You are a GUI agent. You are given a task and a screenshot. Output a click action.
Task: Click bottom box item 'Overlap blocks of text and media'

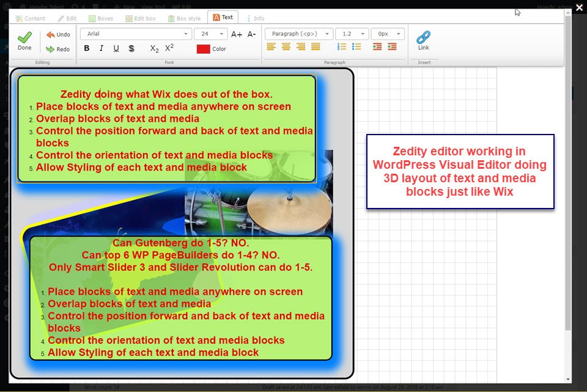(130, 304)
